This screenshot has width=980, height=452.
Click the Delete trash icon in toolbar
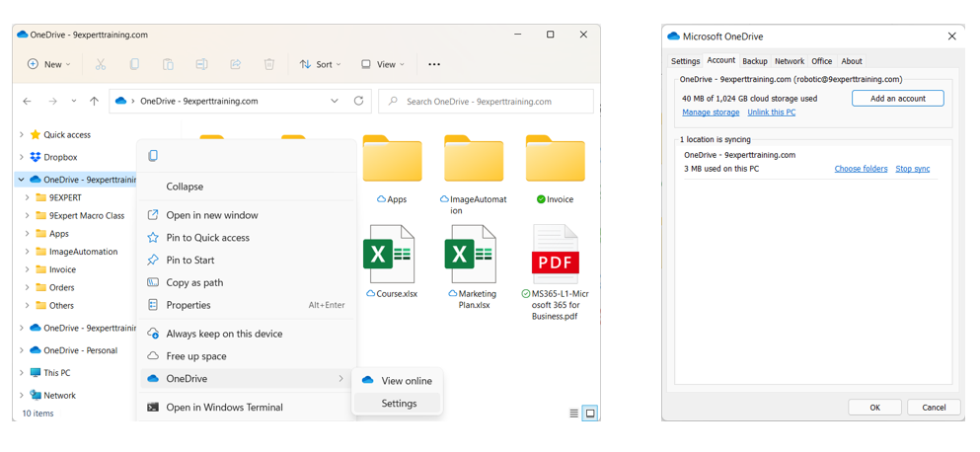point(269,64)
